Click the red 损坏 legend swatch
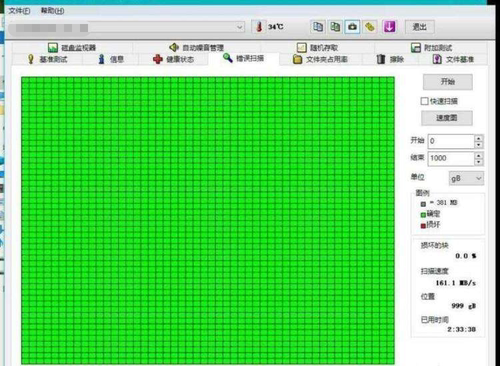The width and height of the screenshot is (500, 366). point(423,226)
